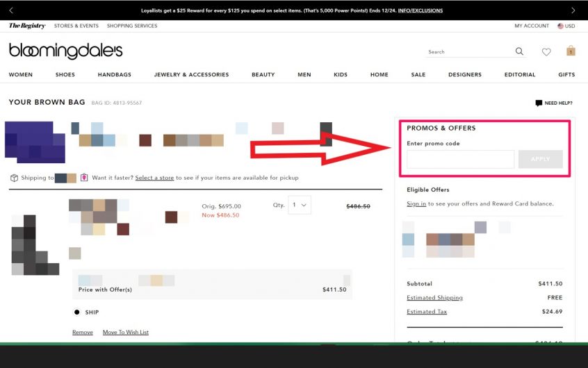The width and height of the screenshot is (588, 368).
Task: Open the GIFTS menu
Action: [x=566, y=74]
